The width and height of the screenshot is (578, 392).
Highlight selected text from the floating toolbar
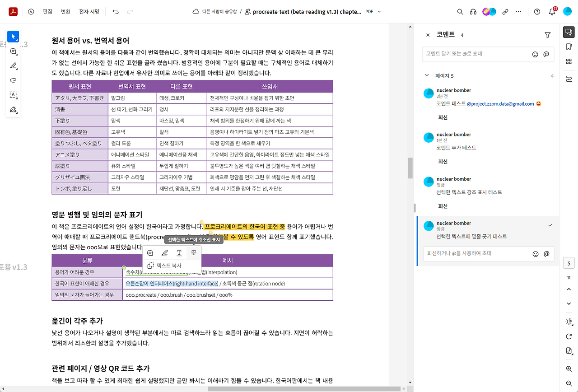pos(165,253)
